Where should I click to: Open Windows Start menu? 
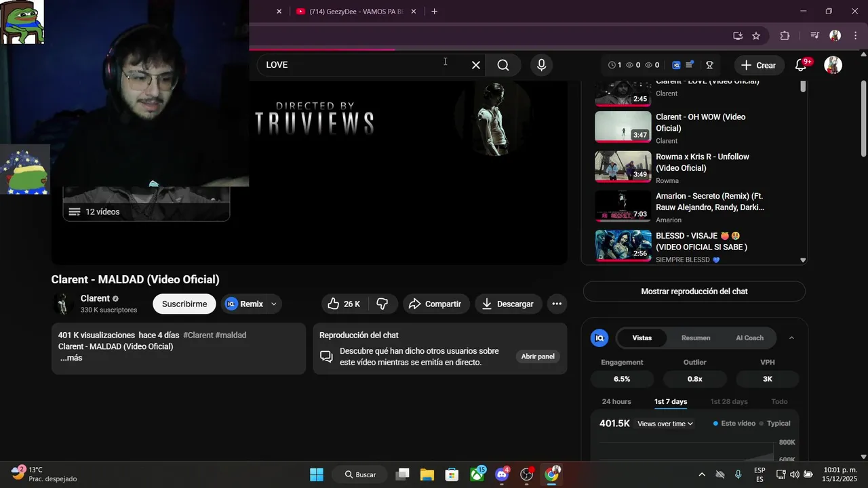317,474
